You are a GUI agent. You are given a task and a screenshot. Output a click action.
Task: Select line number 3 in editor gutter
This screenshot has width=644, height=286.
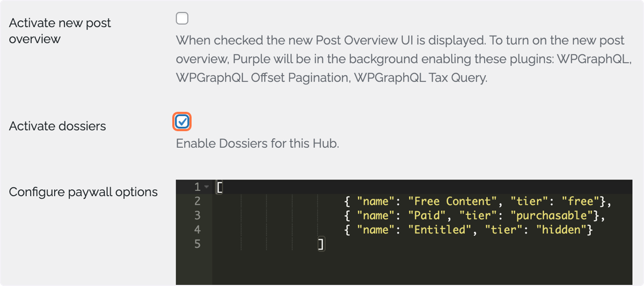[x=197, y=216]
